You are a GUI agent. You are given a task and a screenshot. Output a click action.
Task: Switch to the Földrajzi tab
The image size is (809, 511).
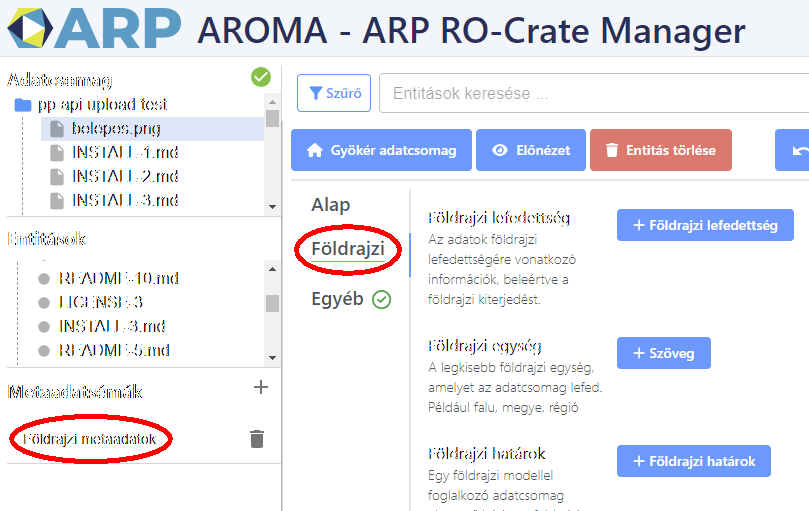348,249
